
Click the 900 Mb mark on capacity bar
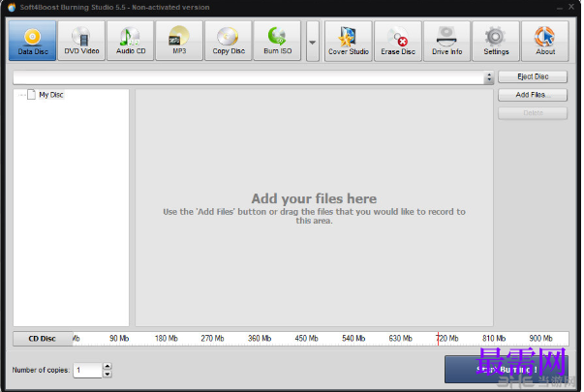click(540, 339)
